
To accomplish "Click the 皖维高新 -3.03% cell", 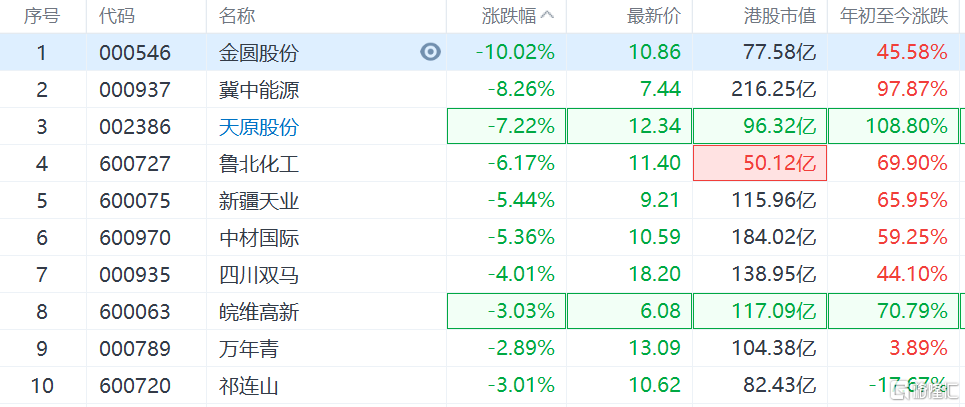I will point(507,312).
